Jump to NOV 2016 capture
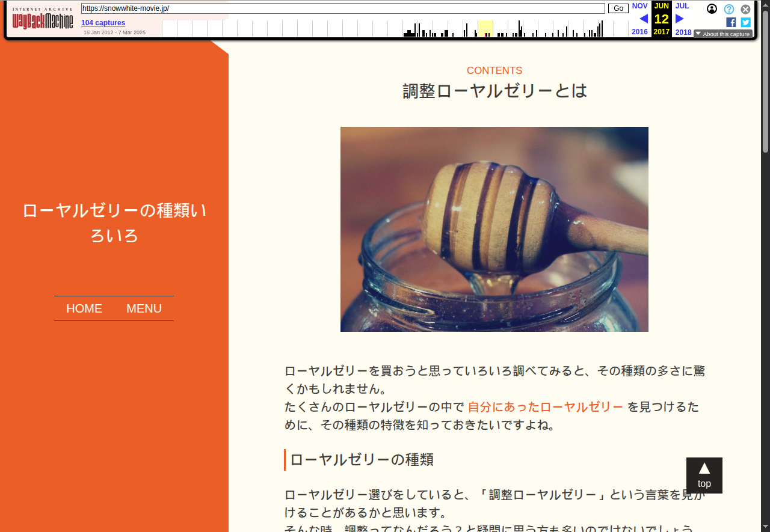 click(639, 6)
